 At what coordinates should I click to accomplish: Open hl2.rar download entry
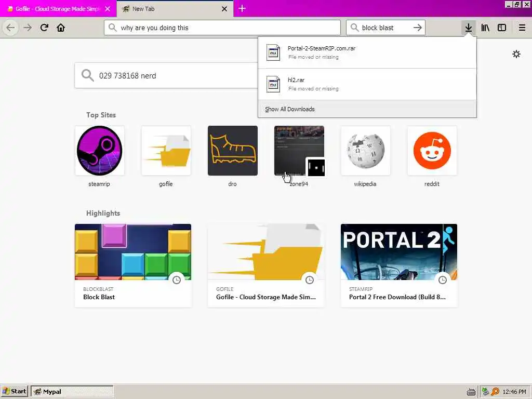(367, 84)
